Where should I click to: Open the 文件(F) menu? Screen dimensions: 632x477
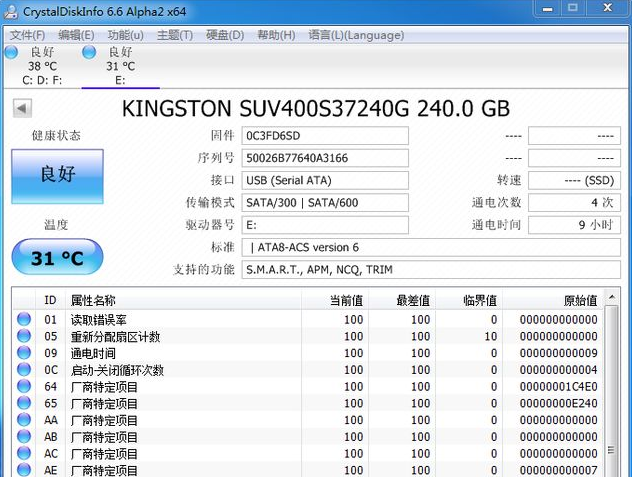point(27,35)
